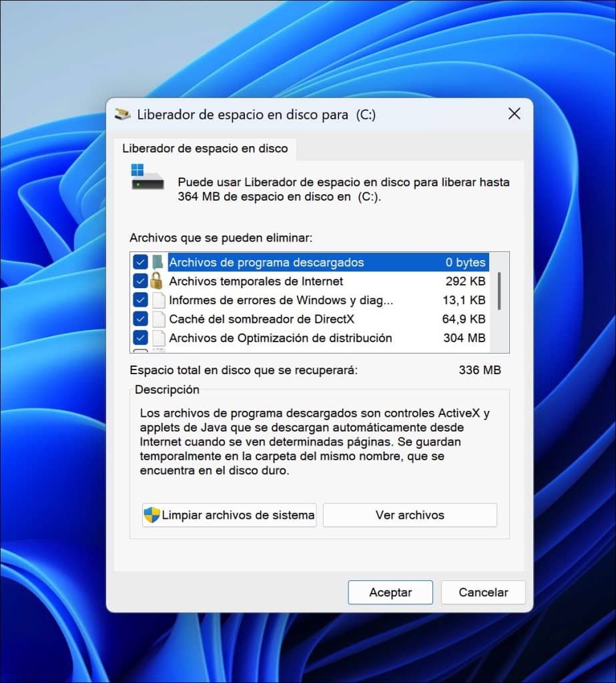Select the Liberador de espacio en disco tab

point(205,149)
